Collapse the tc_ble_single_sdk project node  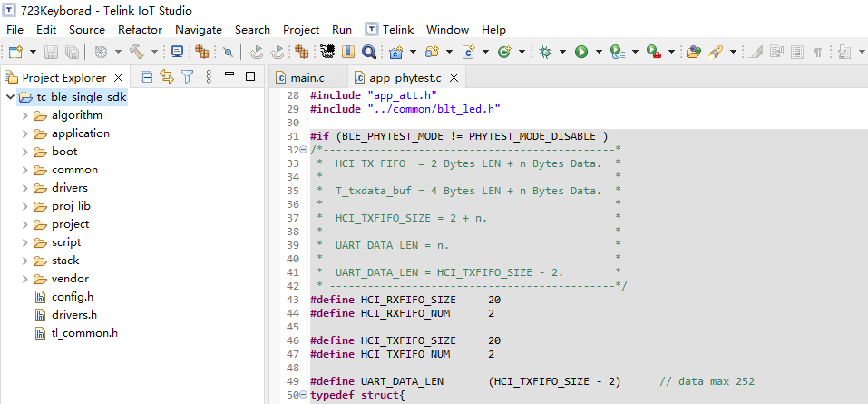pos(10,97)
